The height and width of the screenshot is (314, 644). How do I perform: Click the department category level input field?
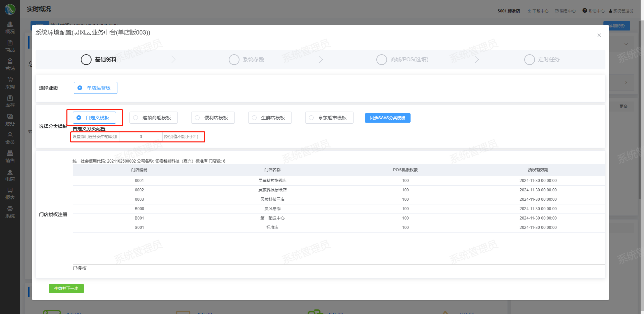coord(141,137)
